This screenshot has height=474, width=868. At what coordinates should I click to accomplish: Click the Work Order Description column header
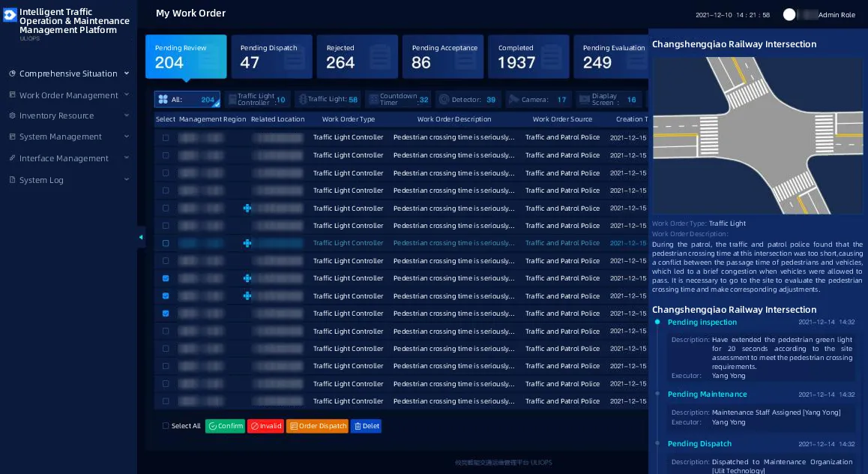(x=454, y=119)
